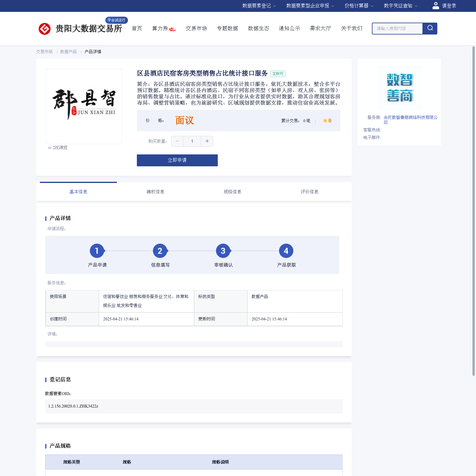The height and width of the screenshot is (476, 476).
Task: Switch to the 规格信息 tab
Action: [x=232, y=192]
